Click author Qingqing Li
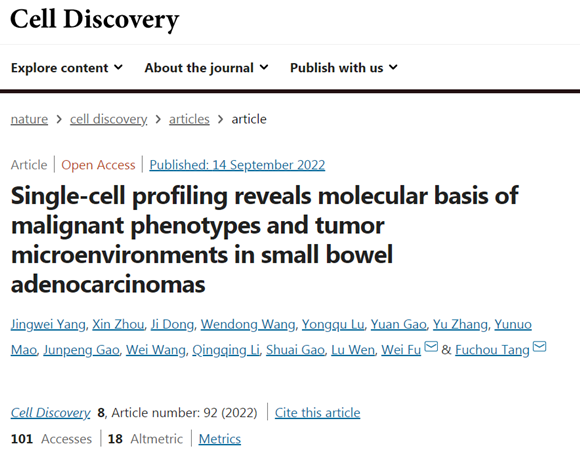Image resolution: width=580 pixels, height=453 pixels. coord(226,350)
